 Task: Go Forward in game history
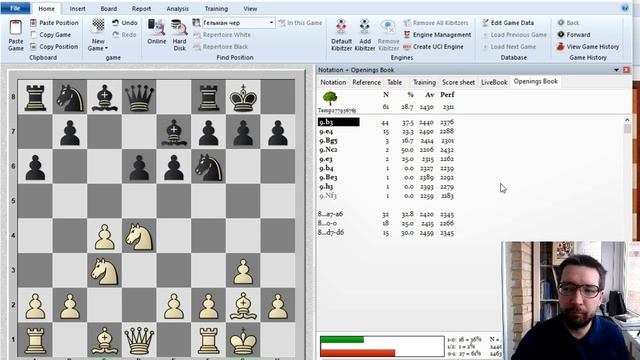coord(573,35)
